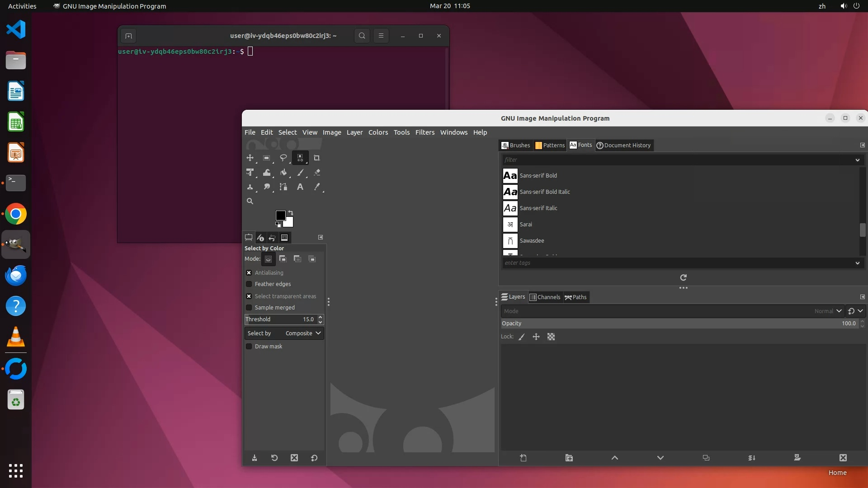
Task: Select the Sans-serif Bold Italic font
Action: (x=544, y=192)
